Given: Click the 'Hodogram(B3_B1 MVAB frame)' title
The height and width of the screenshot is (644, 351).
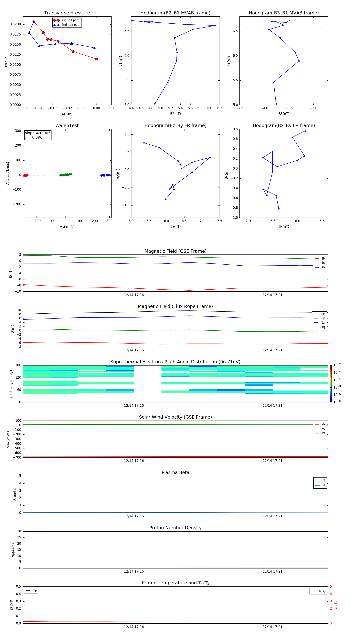Looking at the screenshot, I should point(284,13).
